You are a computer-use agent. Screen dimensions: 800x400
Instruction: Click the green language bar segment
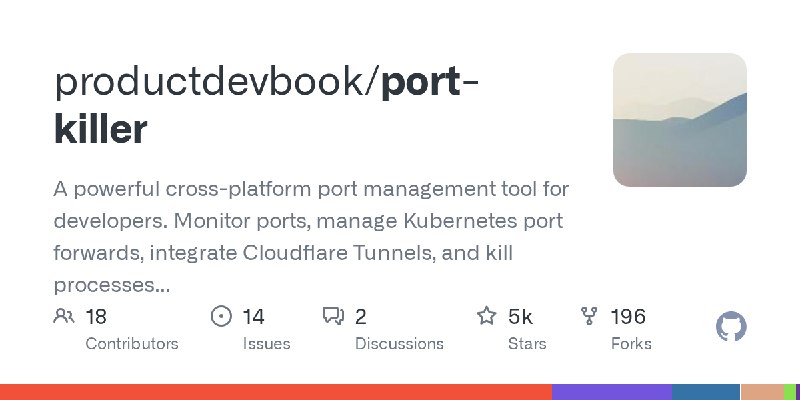[792, 392]
